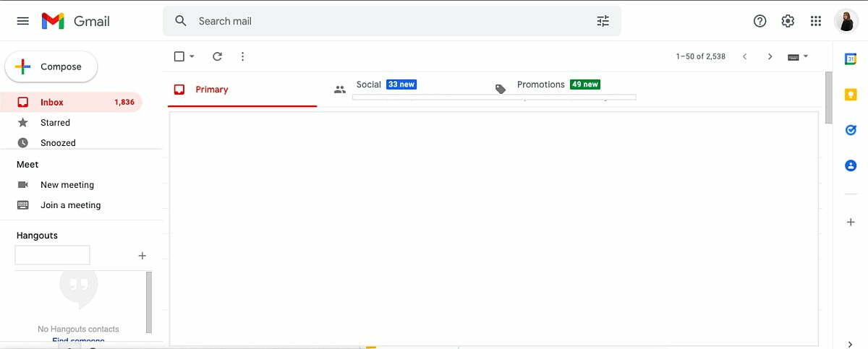The height and width of the screenshot is (349, 868).
Task: Open the More options three-dot menu
Action: [x=242, y=56]
